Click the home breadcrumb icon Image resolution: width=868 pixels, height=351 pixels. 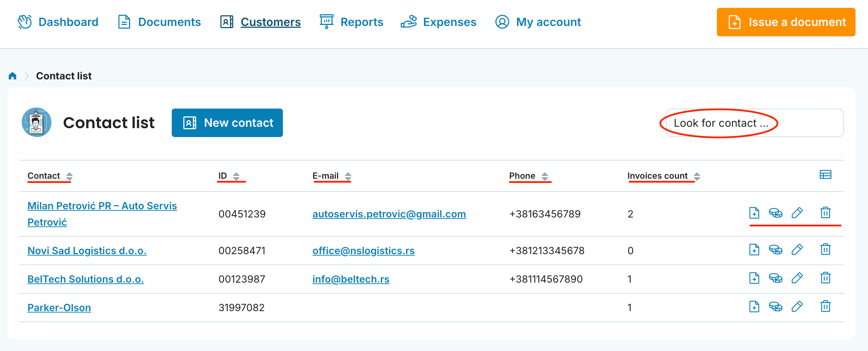coord(12,76)
